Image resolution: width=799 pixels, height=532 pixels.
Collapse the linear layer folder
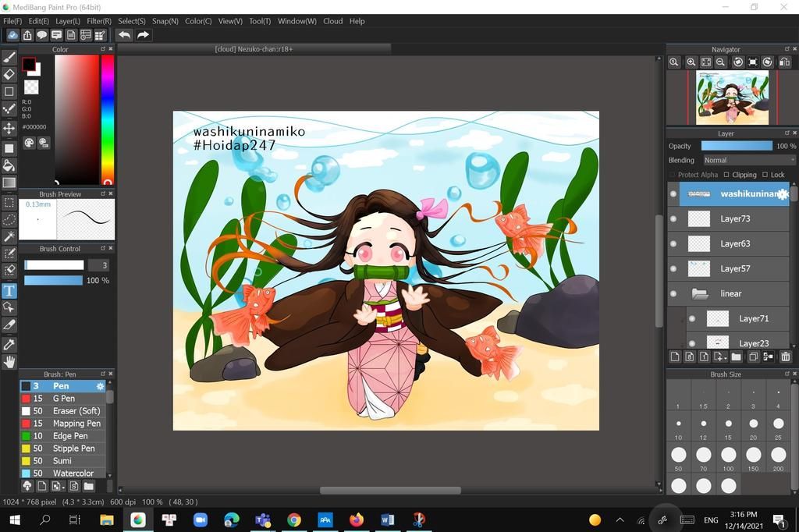tap(700, 293)
